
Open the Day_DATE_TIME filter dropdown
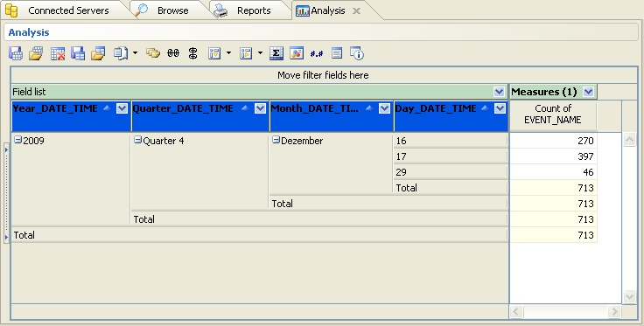[x=500, y=108]
